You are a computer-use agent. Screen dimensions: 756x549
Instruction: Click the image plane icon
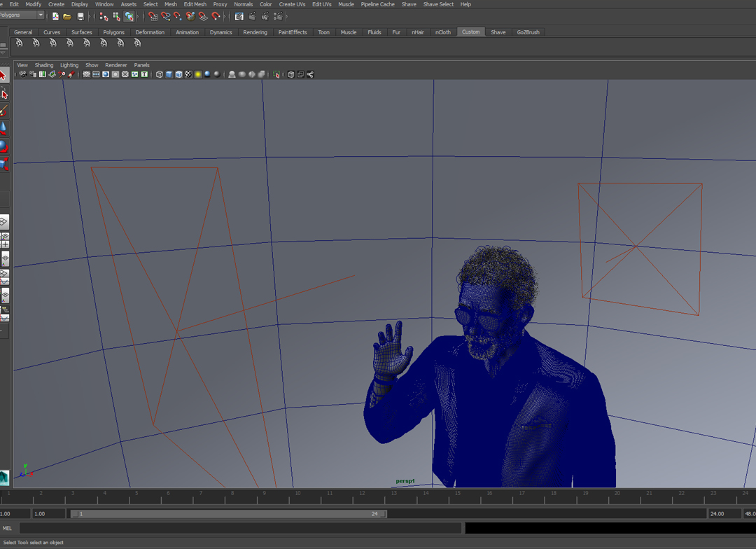click(52, 74)
